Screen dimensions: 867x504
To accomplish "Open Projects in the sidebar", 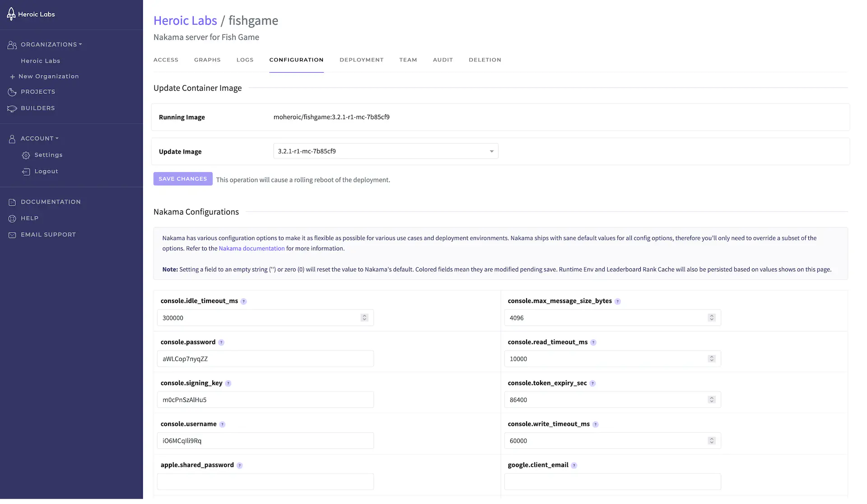I will [38, 92].
